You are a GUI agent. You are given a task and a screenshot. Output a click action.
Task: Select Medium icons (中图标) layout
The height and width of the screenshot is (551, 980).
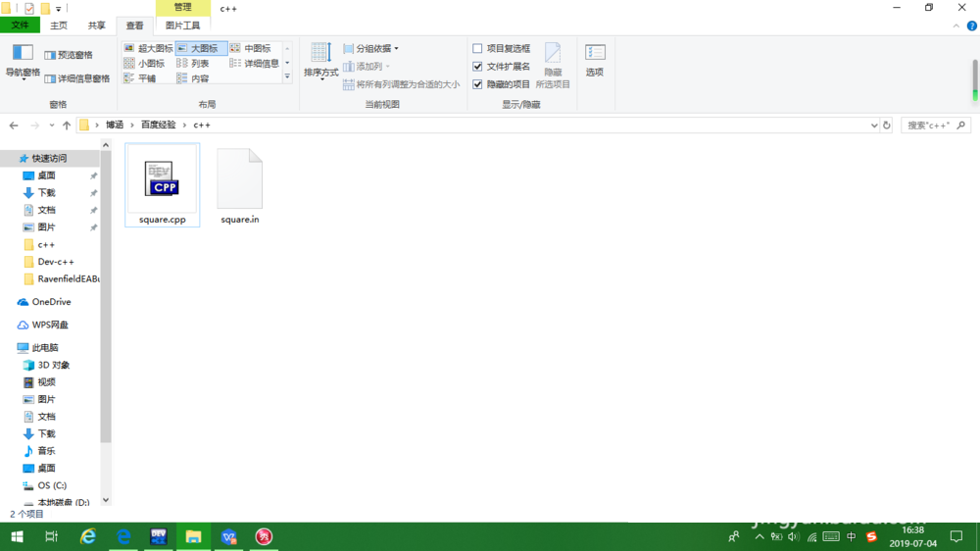(253, 48)
